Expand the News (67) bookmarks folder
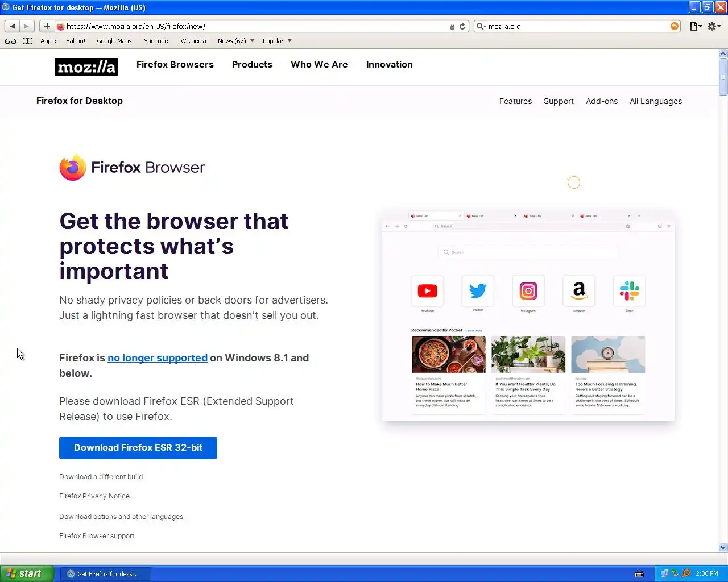 click(x=236, y=41)
